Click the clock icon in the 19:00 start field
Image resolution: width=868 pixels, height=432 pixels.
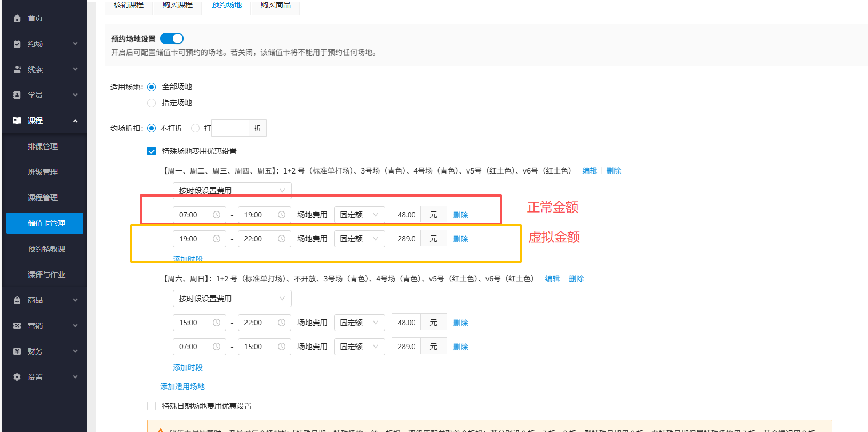pyautogui.click(x=217, y=239)
